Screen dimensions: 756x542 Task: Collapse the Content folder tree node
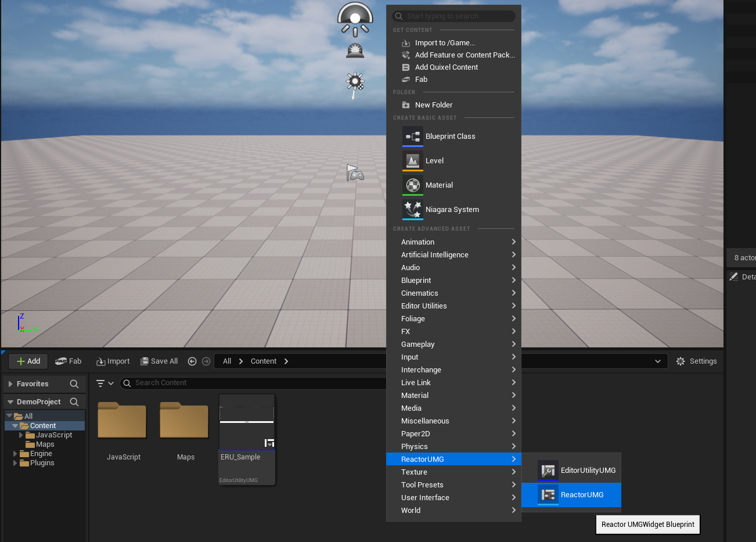[15, 426]
